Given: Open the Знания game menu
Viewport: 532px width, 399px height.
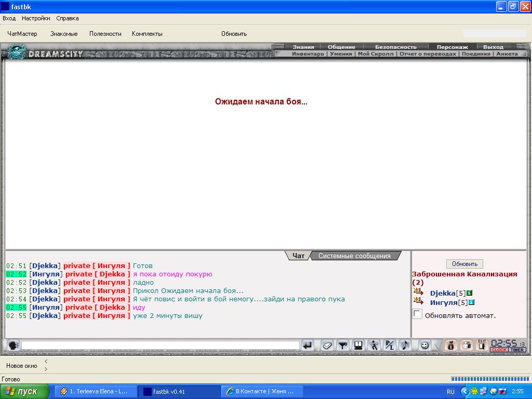Looking at the screenshot, I should click(303, 47).
